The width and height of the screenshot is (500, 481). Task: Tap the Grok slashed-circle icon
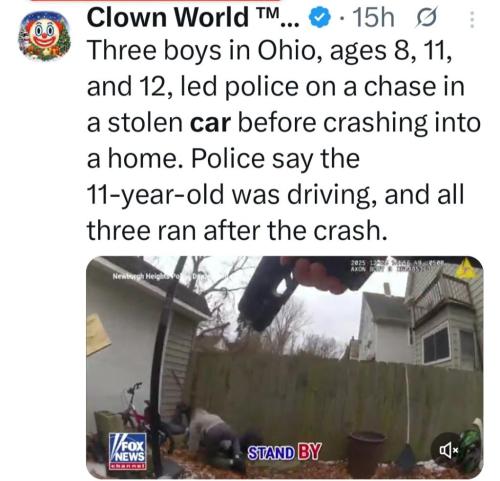coord(426,19)
